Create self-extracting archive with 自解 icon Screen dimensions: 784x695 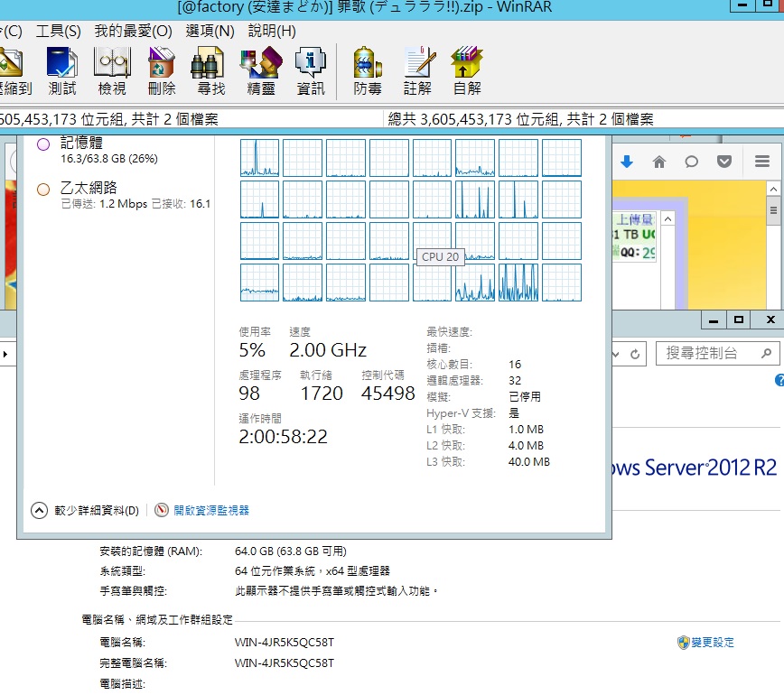click(x=466, y=70)
